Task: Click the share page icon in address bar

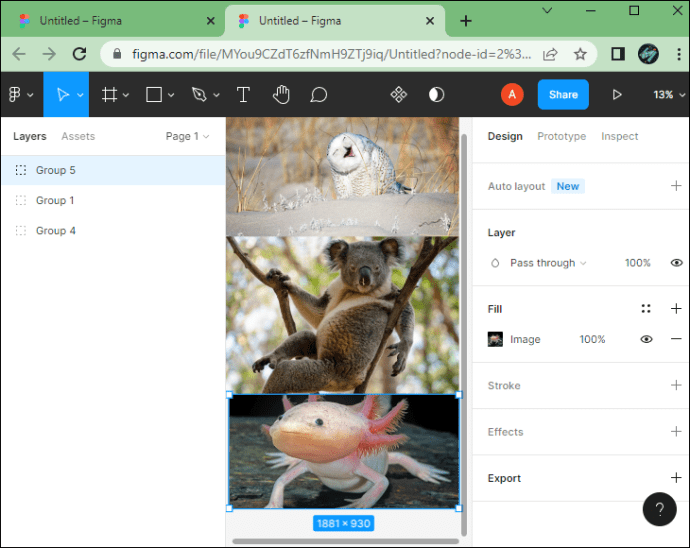Action: pyautogui.click(x=550, y=54)
